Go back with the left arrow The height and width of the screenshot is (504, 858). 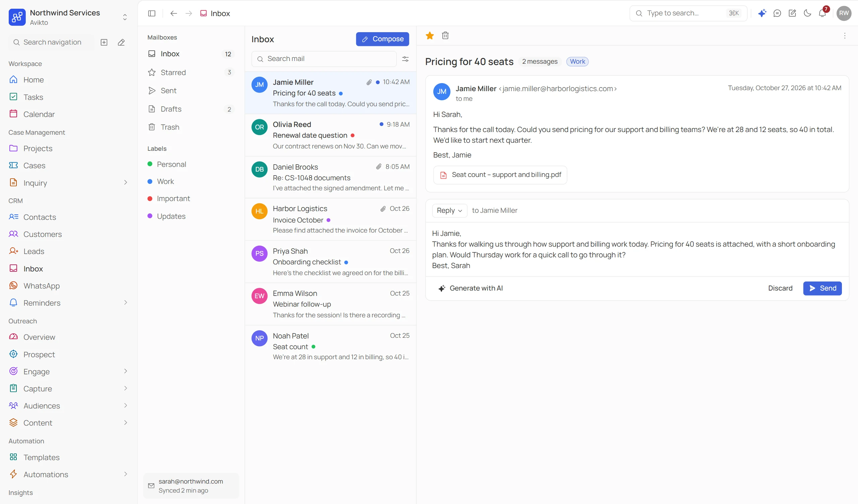tap(174, 13)
